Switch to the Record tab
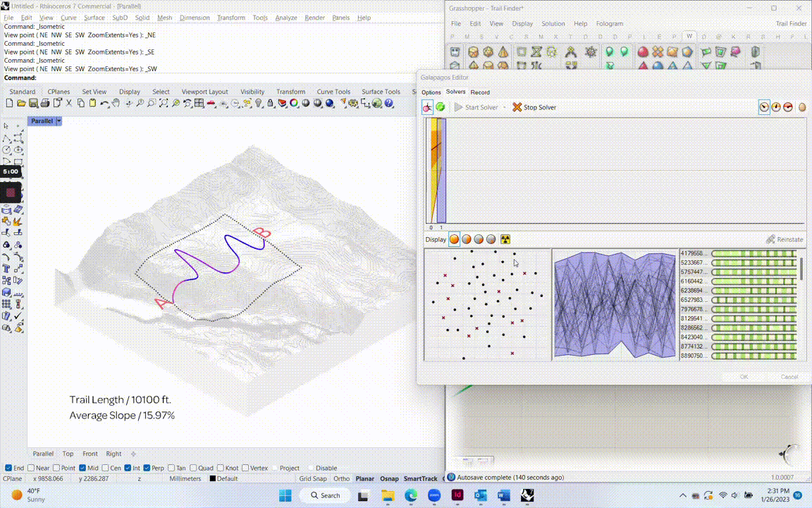The image size is (812, 508). pyautogui.click(x=480, y=92)
